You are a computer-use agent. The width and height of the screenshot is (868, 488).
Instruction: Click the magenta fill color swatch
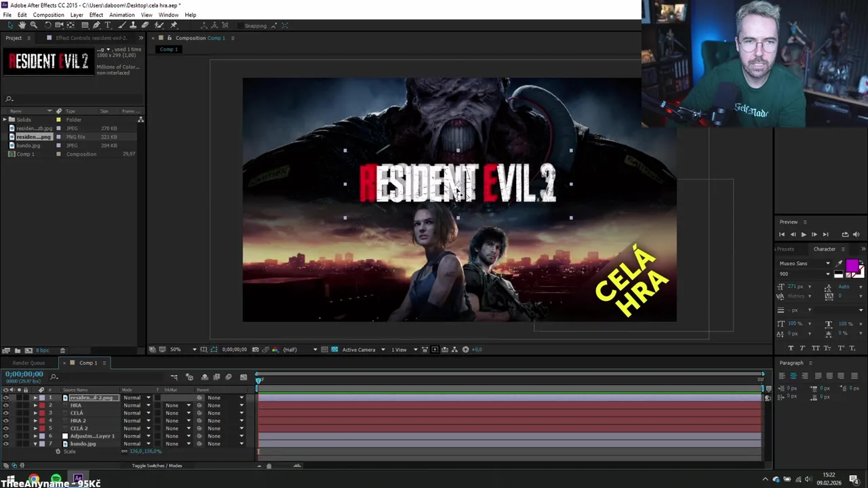pos(852,266)
